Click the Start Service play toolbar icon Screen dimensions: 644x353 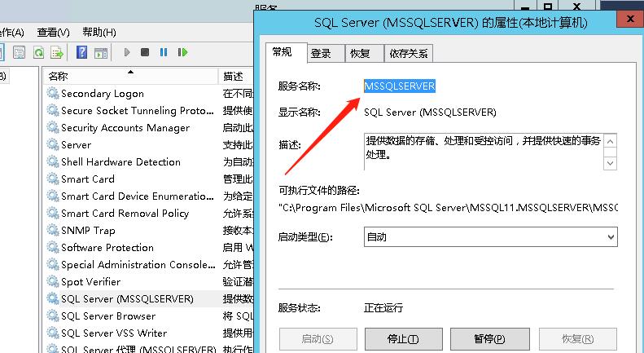[x=127, y=52]
